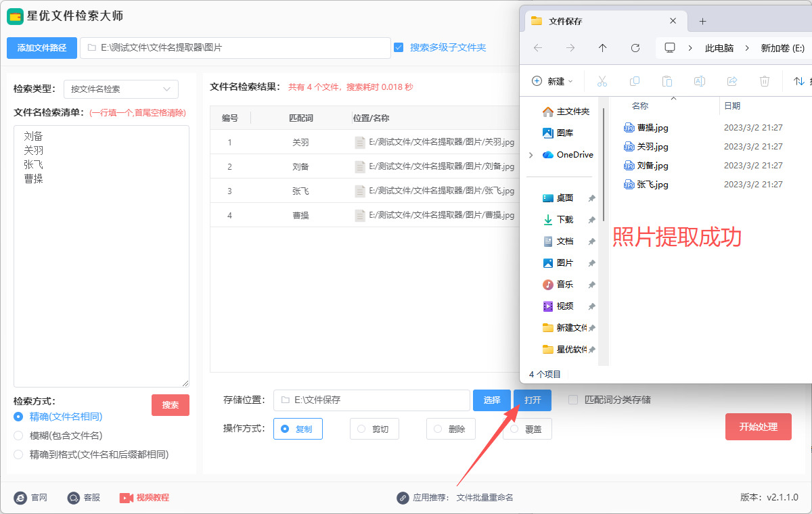Open the 客服 chat icon in footer
The height and width of the screenshot is (514, 812).
tap(74, 498)
